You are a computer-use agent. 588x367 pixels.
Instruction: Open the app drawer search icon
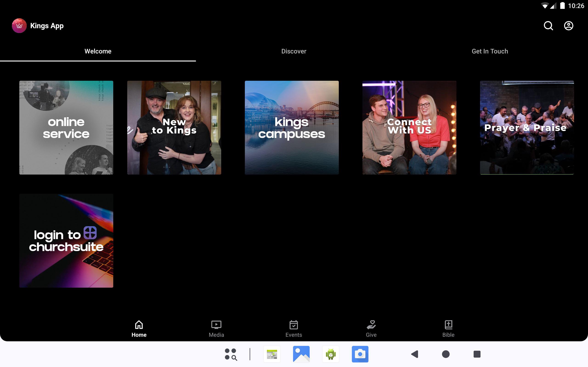pyautogui.click(x=231, y=354)
